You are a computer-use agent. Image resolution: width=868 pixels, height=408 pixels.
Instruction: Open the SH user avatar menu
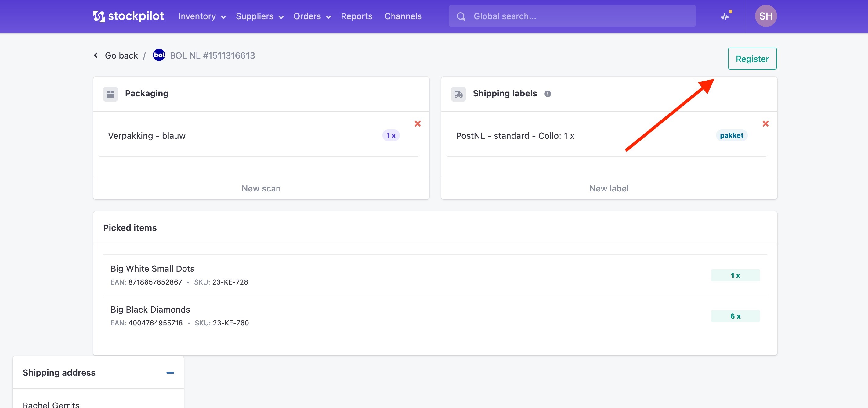click(765, 16)
